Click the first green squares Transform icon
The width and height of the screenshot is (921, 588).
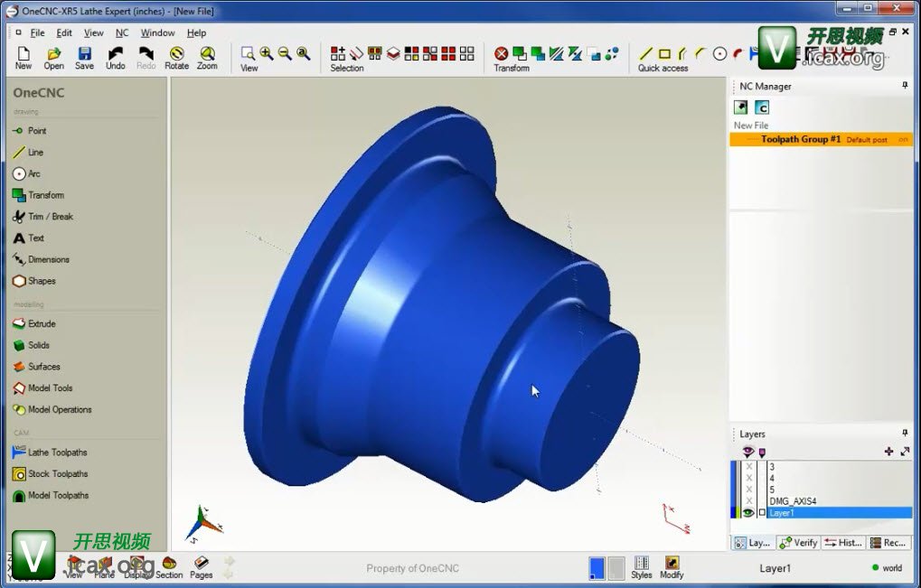tap(519, 53)
